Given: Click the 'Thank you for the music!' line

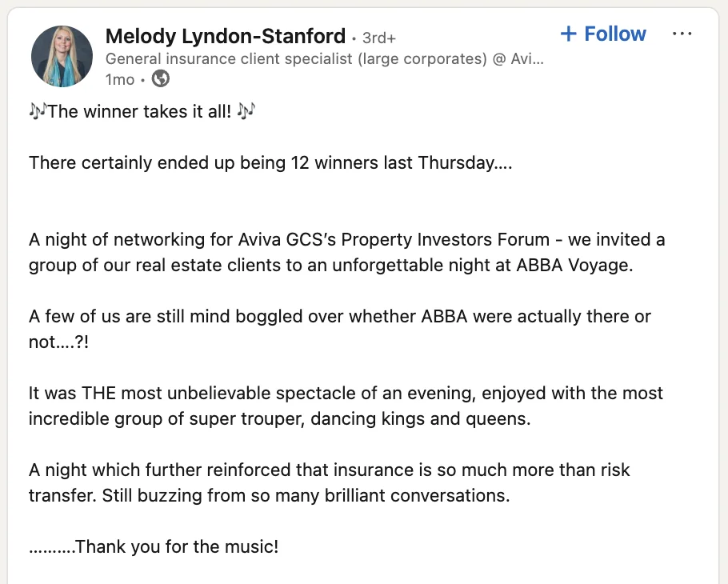Looking at the screenshot, I should click(x=176, y=547).
